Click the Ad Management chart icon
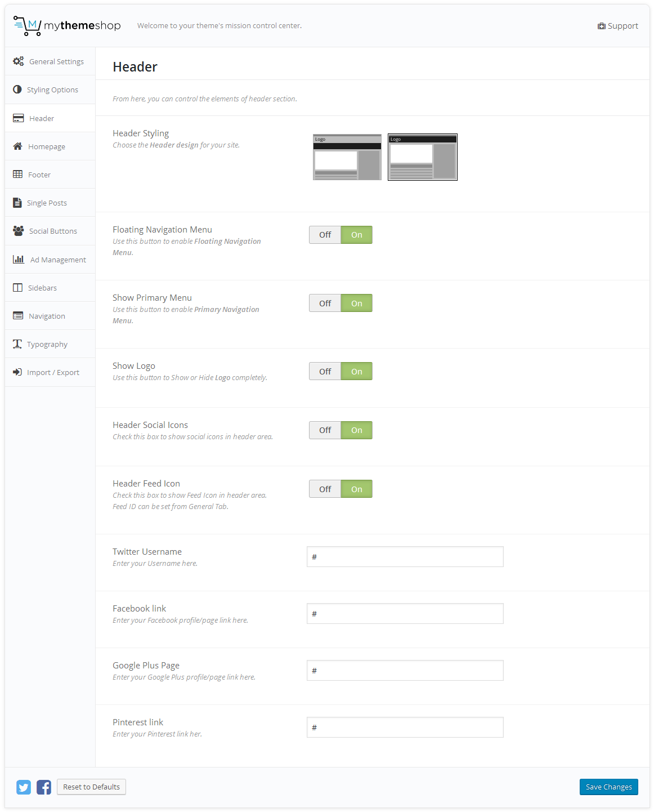Viewport: 654px width, 812px height. click(x=19, y=259)
